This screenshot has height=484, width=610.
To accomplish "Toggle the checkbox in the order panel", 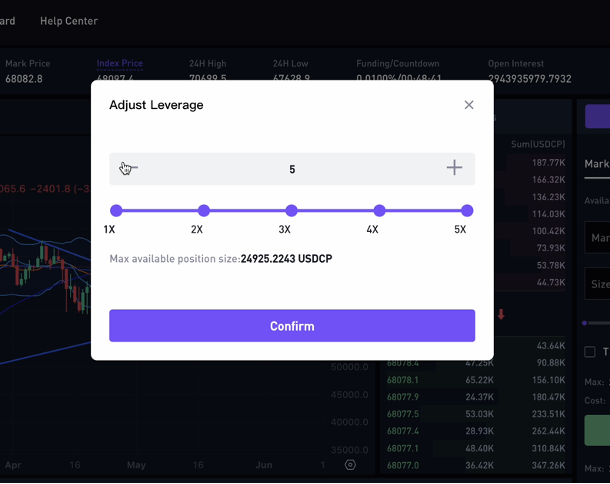I will pyautogui.click(x=590, y=352).
